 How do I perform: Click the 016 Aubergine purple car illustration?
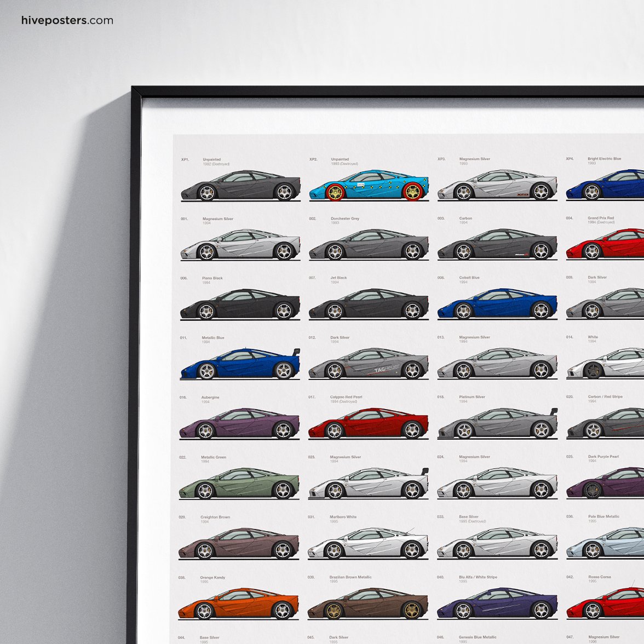coord(239,424)
